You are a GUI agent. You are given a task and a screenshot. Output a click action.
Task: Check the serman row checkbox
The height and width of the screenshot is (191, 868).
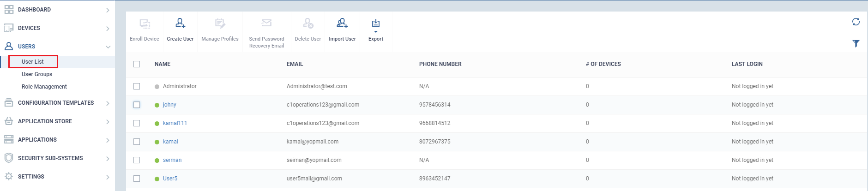(137, 160)
